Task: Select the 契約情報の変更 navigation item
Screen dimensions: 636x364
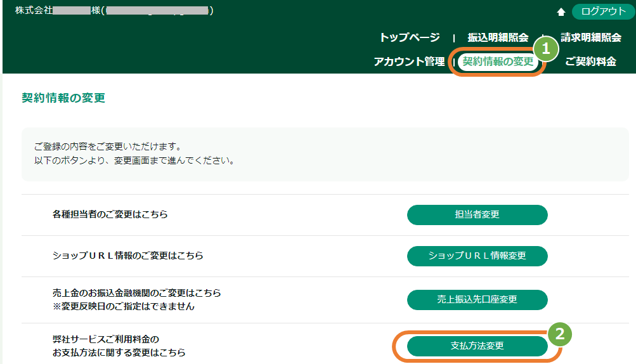Action: [x=498, y=62]
